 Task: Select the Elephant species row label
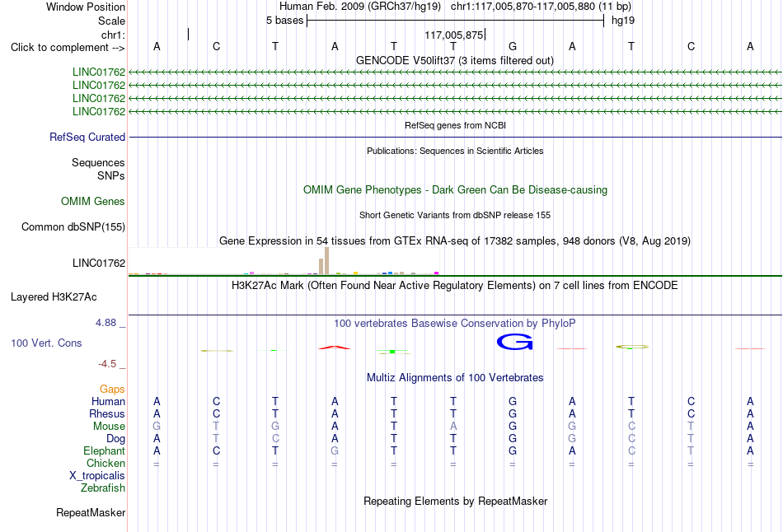104,450
